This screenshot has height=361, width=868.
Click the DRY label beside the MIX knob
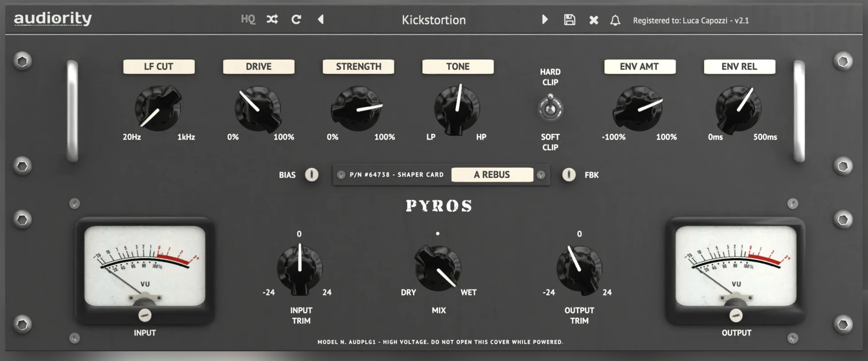click(408, 292)
